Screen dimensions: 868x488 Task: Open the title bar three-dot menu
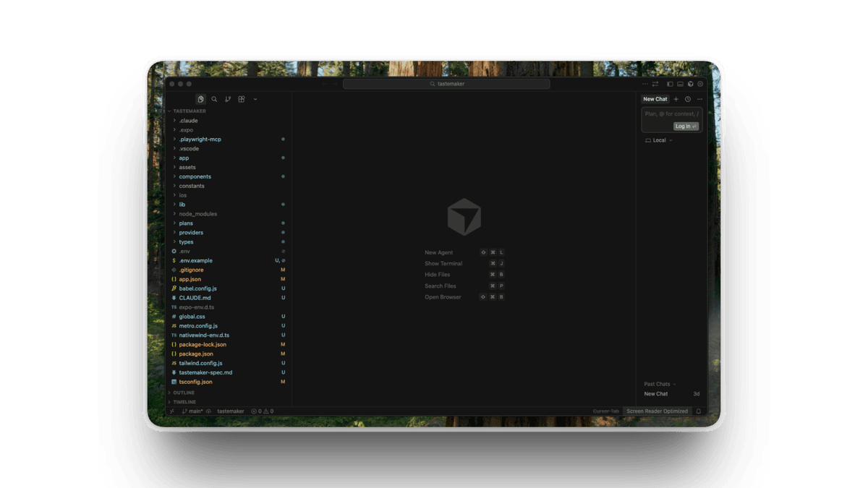coord(645,84)
